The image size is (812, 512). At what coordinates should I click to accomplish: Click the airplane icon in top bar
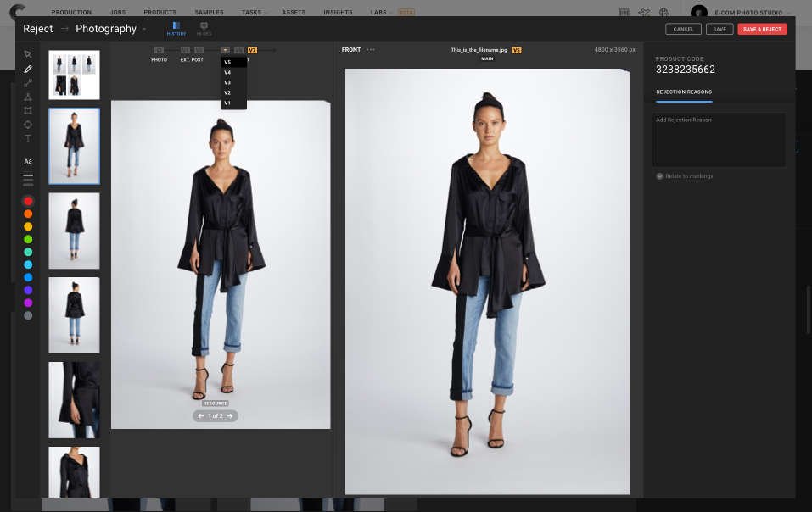point(644,13)
